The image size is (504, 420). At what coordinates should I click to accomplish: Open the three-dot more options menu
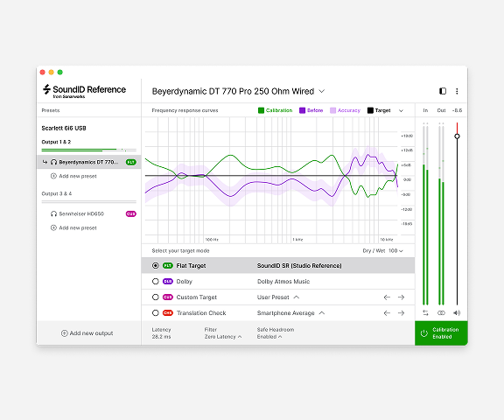tap(457, 91)
